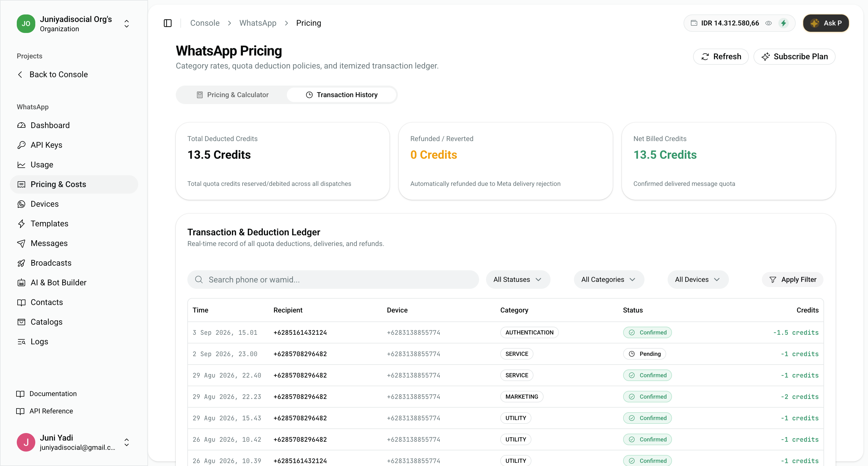Open the All Devices filter dropdown
Screen dimensions: 868x466
point(697,279)
